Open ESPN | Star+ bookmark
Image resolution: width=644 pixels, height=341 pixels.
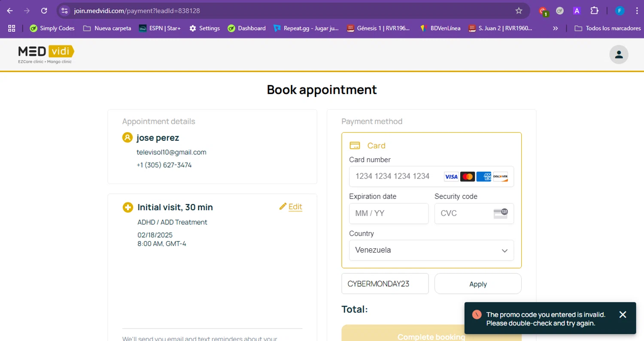160,28
